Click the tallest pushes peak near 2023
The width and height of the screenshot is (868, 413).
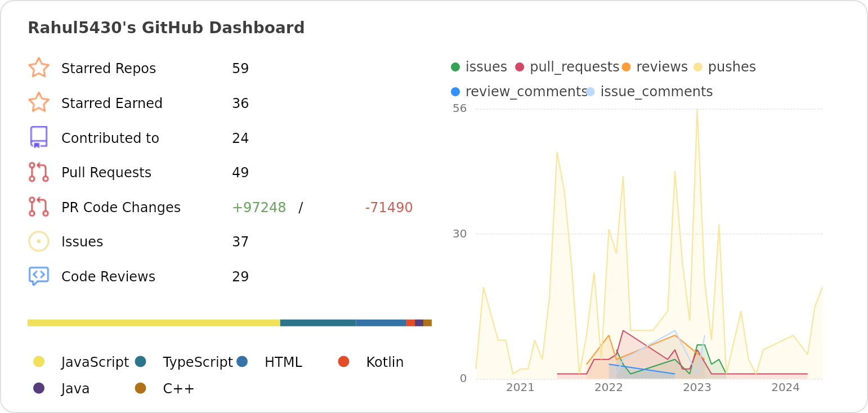click(x=697, y=110)
